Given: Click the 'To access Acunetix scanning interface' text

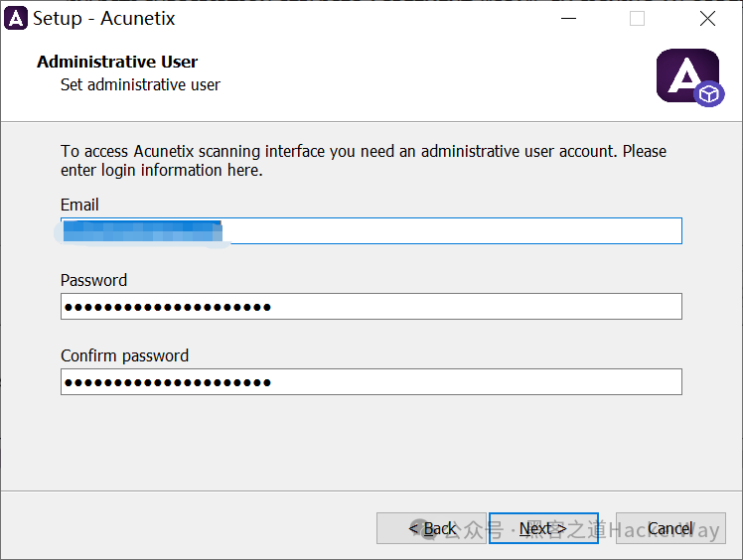Looking at the screenshot, I should (x=364, y=161).
